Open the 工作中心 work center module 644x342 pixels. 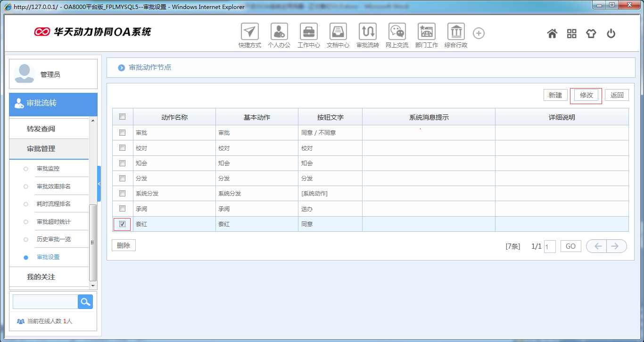tap(309, 33)
